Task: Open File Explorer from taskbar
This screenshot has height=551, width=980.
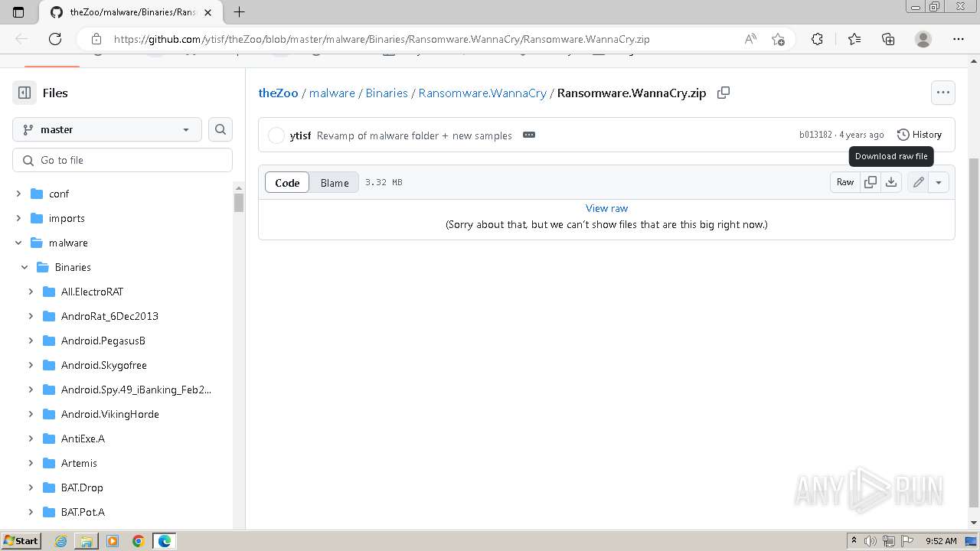Action: click(87, 541)
